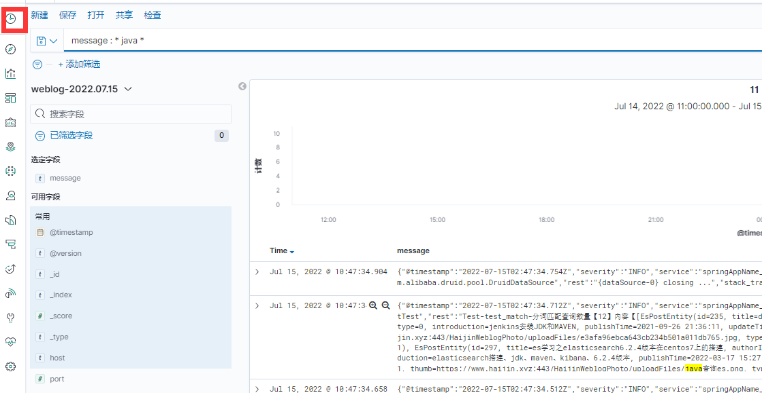Click the 15:00 axis label

[437, 220]
